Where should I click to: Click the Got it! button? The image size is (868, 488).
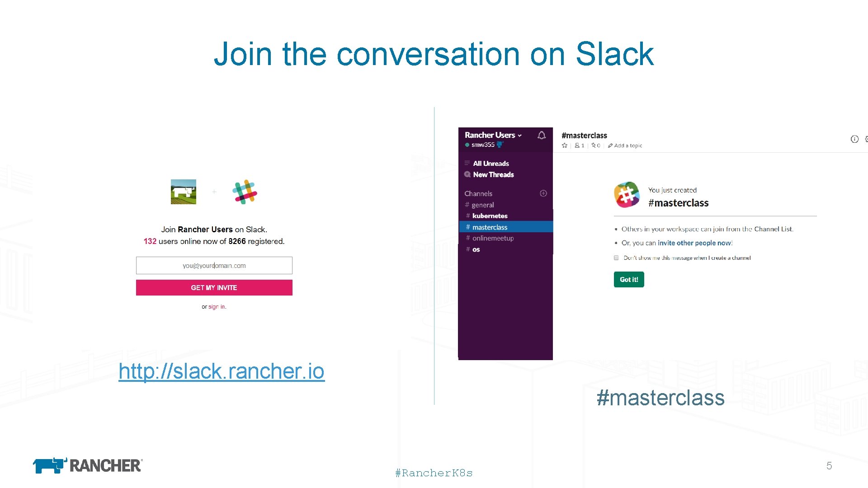[628, 279]
